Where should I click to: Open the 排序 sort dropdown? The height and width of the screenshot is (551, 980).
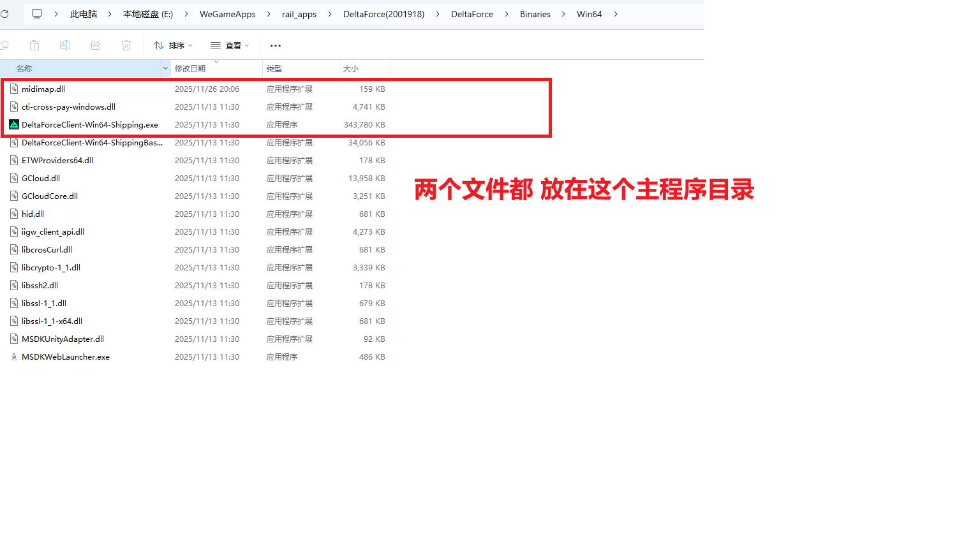click(x=172, y=45)
